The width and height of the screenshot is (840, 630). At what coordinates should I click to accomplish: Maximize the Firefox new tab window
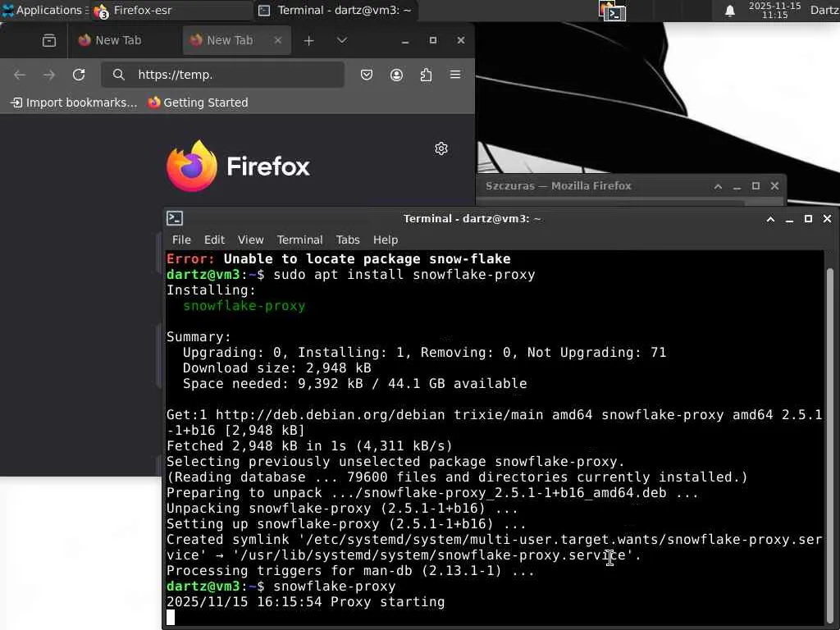click(433, 40)
